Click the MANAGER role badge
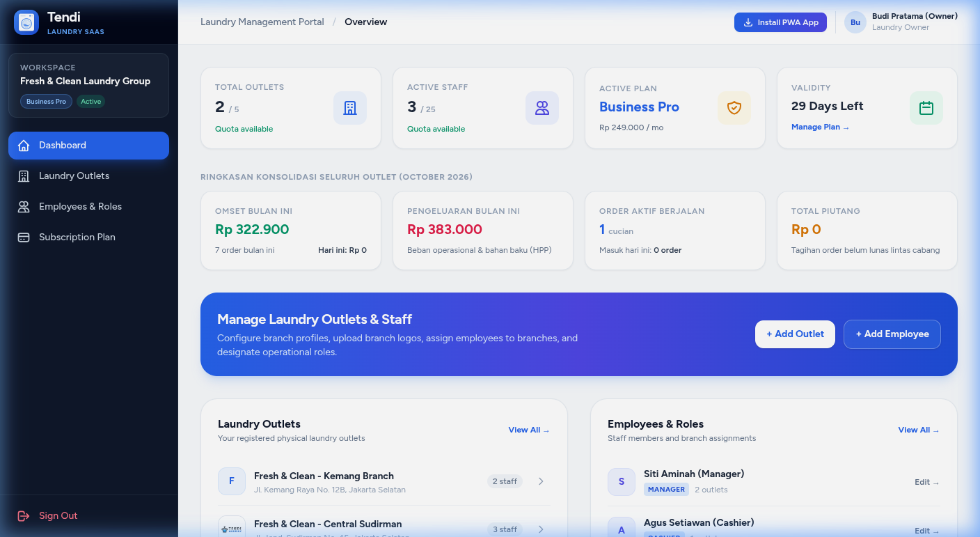Image resolution: width=980 pixels, height=537 pixels. click(x=667, y=490)
